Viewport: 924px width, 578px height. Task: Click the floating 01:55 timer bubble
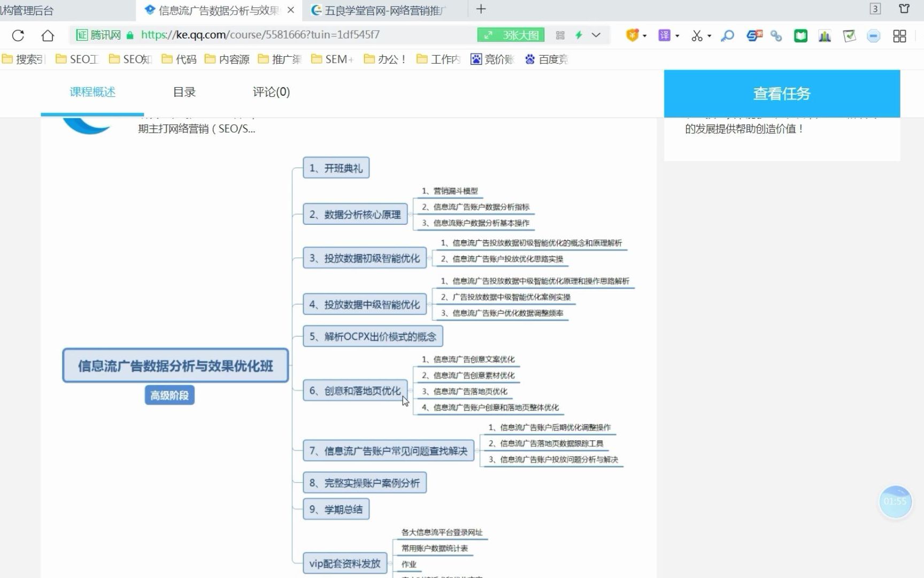895,501
